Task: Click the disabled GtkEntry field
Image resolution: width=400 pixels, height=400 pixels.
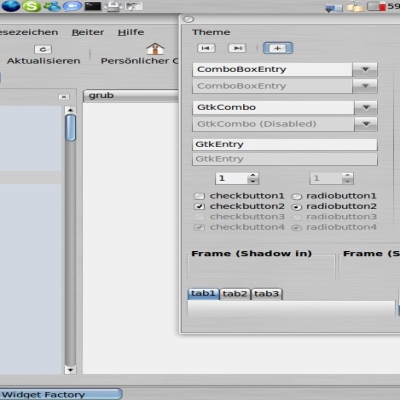Action: coord(285,159)
